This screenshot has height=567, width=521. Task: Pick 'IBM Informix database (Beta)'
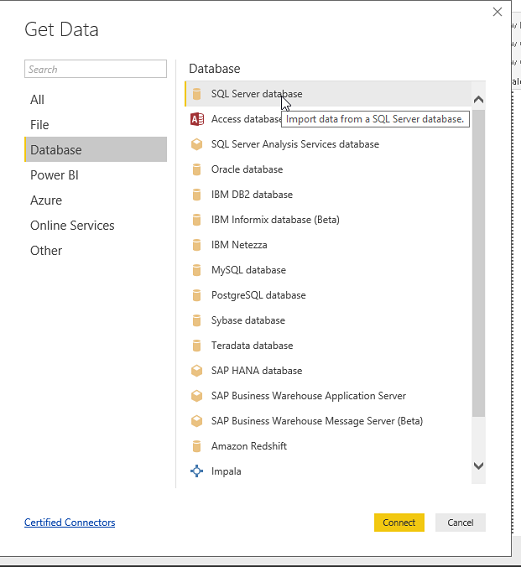tap(328, 219)
